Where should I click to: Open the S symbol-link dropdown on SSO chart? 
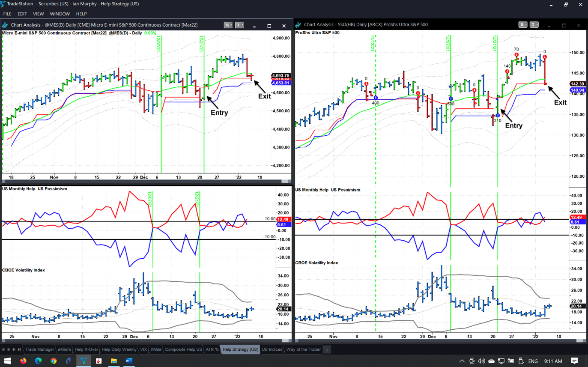(x=523, y=25)
